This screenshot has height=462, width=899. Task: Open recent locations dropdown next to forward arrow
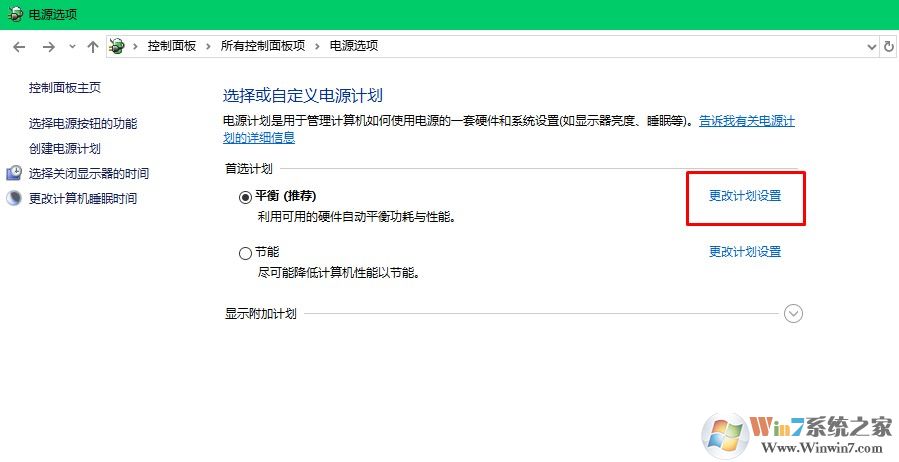click(x=72, y=46)
